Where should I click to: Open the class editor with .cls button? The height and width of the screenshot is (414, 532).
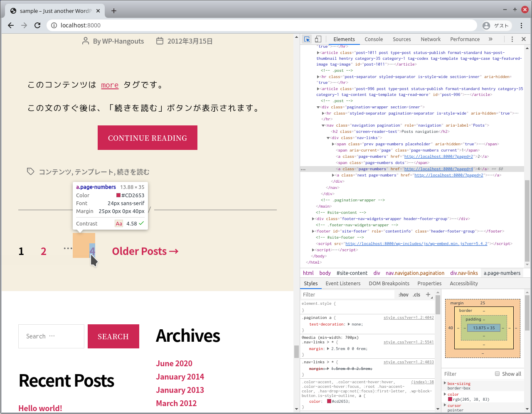tap(417, 294)
